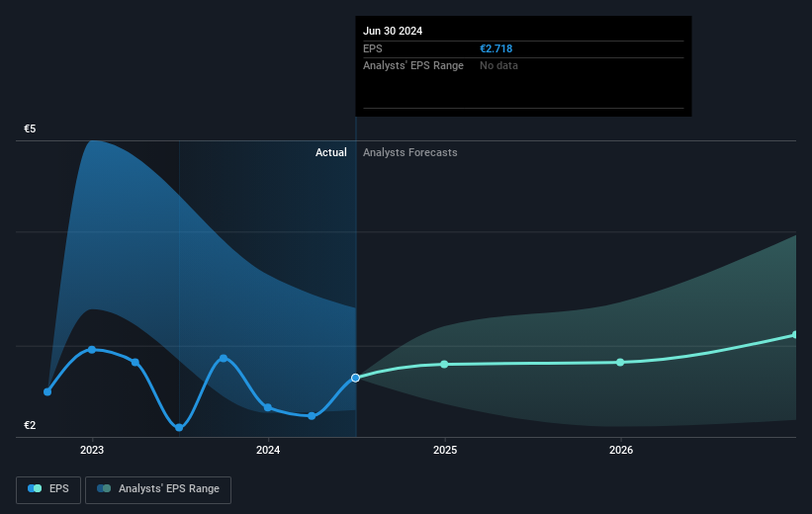
Task: Click the last forecast point at chart edge
Action: click(794, 335)
